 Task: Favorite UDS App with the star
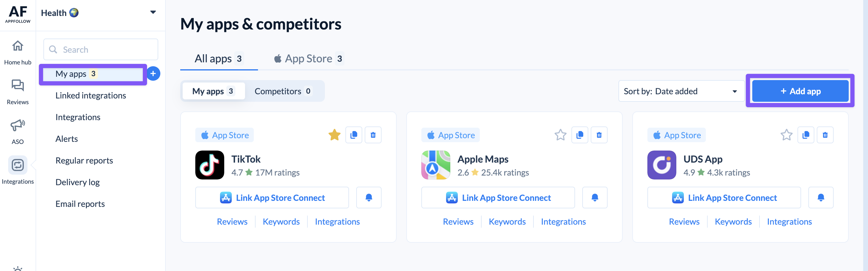[x=786, y=135]
